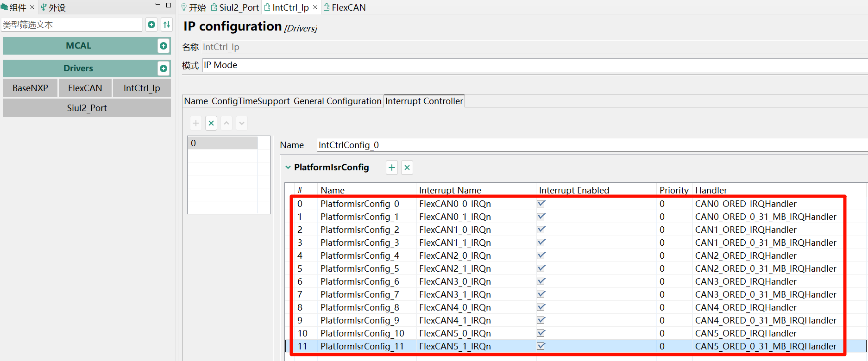Toggle Interrupt Enabled for FlexCAN3_0_IRQn
Viewport: 868px width, 361px height.
click(541, 281)
